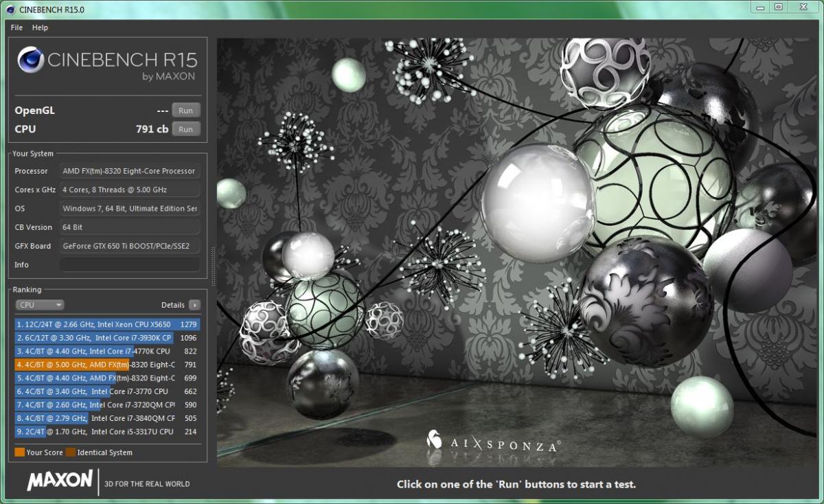Select the AMD FX-8320 4.40 GHz row

pyautogui.click(x=107, y=378)
